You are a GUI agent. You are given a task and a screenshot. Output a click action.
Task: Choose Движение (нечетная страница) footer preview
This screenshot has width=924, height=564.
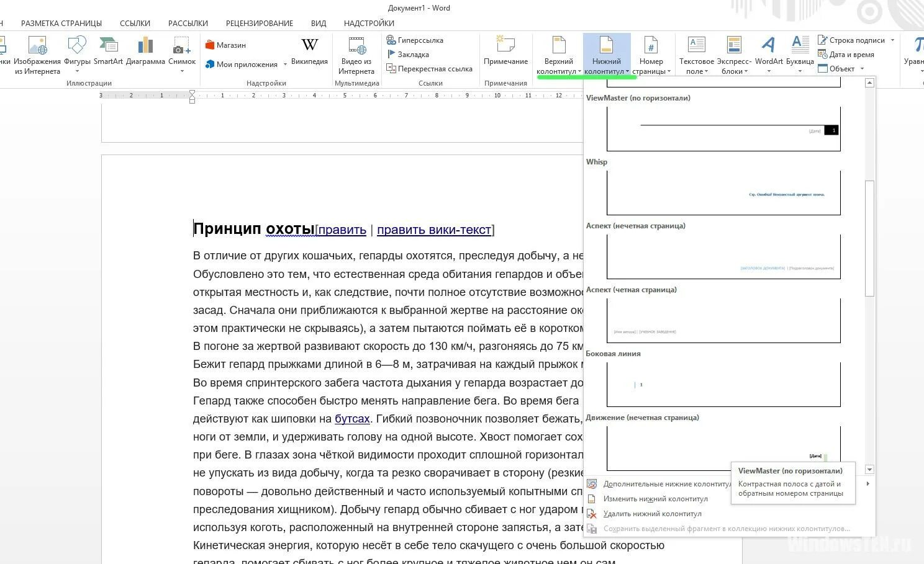[723, 449]
